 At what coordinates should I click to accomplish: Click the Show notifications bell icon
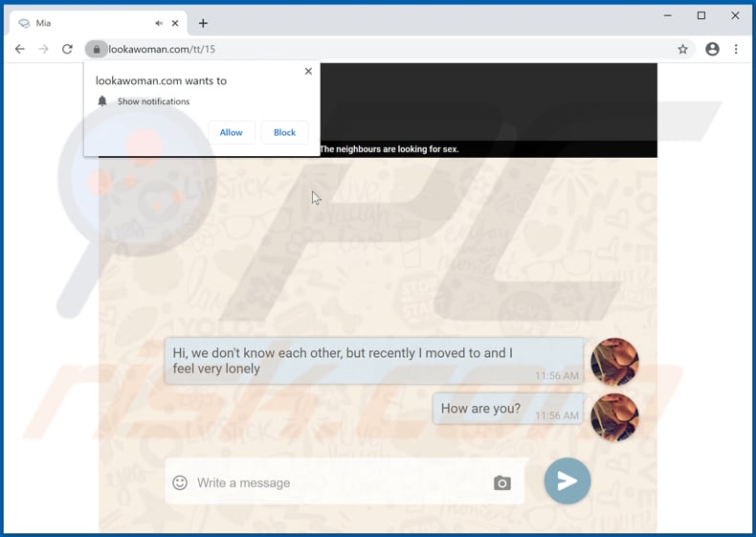pos(102,101)
